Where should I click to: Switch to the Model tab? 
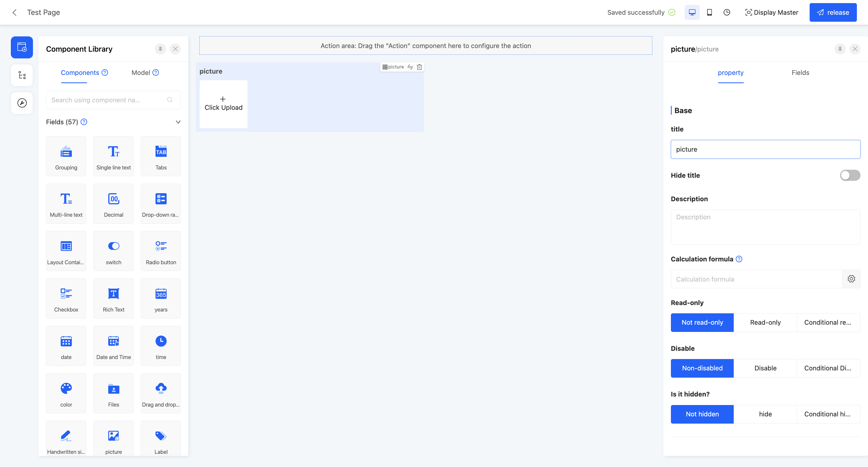coord(141,73)
